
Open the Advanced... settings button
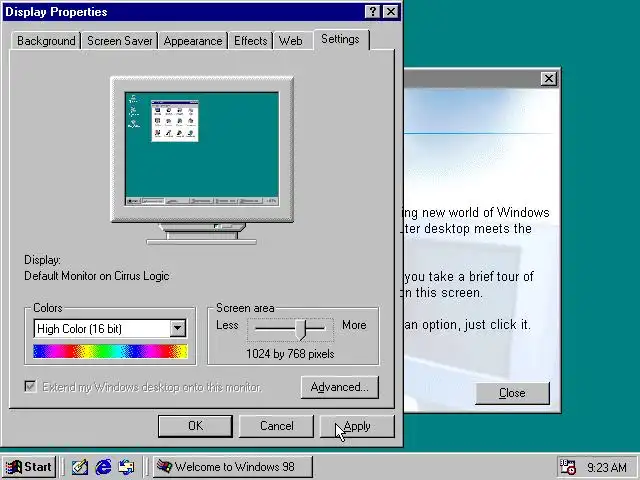click(x=340, y=387)
